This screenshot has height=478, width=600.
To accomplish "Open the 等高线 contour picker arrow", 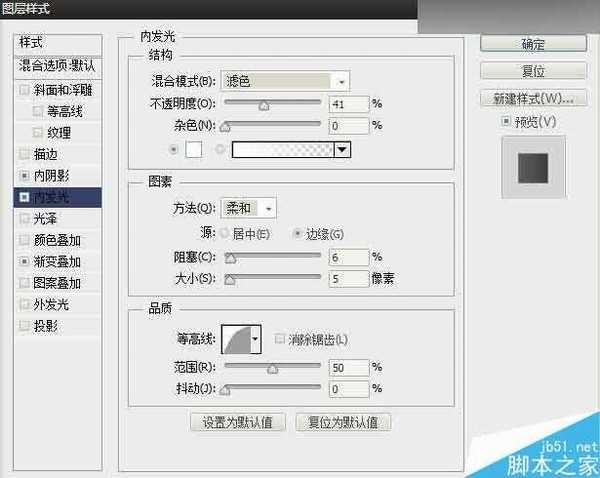I will 256,339.
